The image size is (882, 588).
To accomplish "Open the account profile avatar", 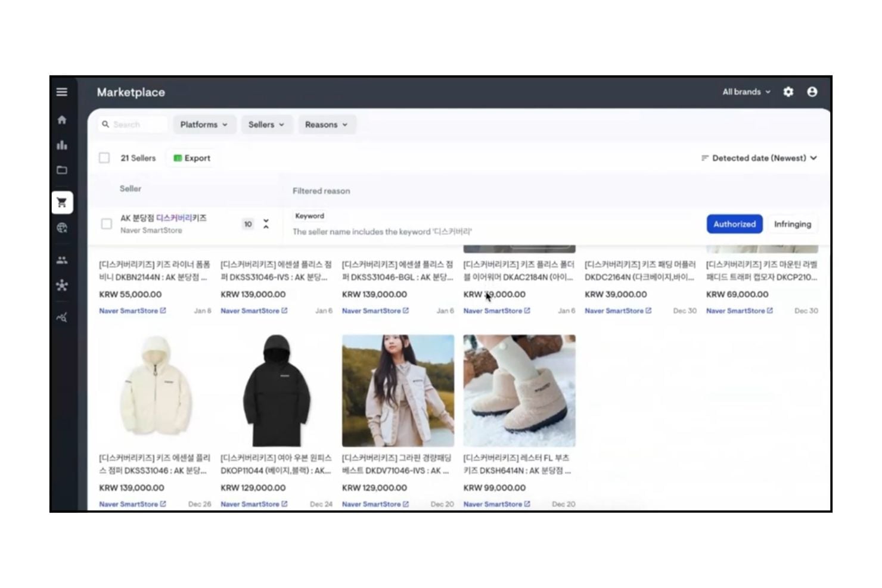I will click(813, 92).
